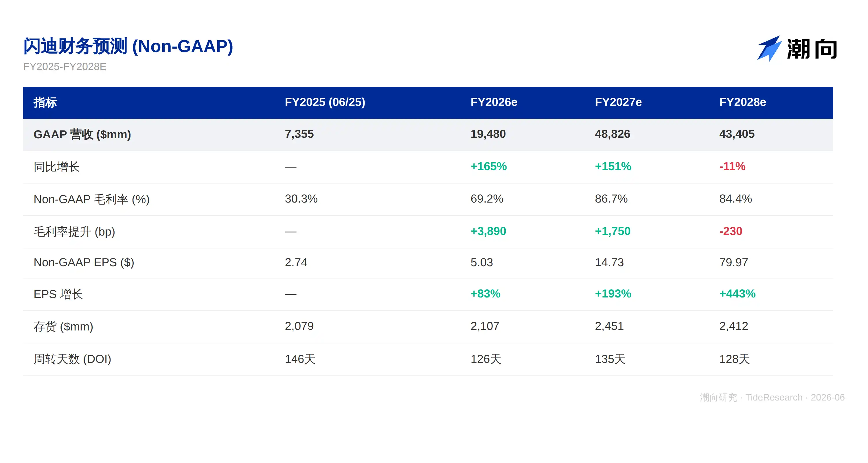
Task: Click the FY2025-FY2028E subtitle
Action: (65, 67)
